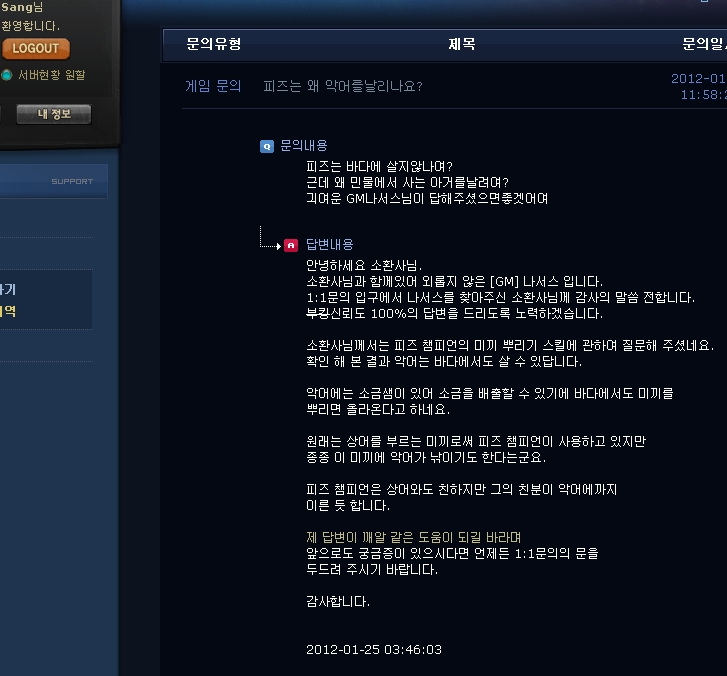This screenshot has height=676, width=727.
Task: Open the 게임 문의 inquiry type link
Action: 213,86
